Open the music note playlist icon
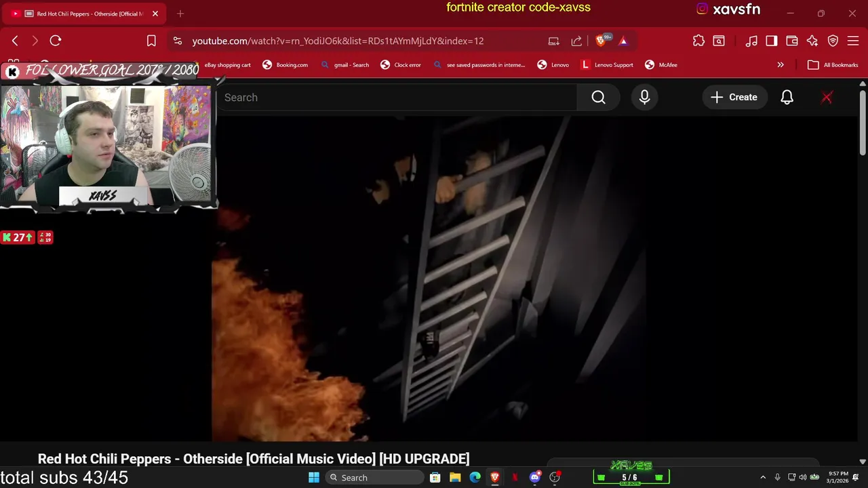Screen dimensions: 868x488 (751, 41)
